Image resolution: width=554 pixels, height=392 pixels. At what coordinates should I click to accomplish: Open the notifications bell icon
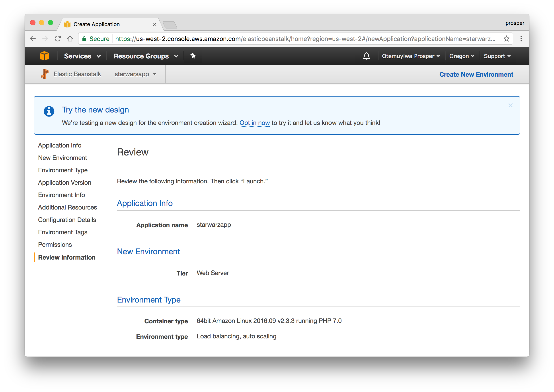(366, 56)
